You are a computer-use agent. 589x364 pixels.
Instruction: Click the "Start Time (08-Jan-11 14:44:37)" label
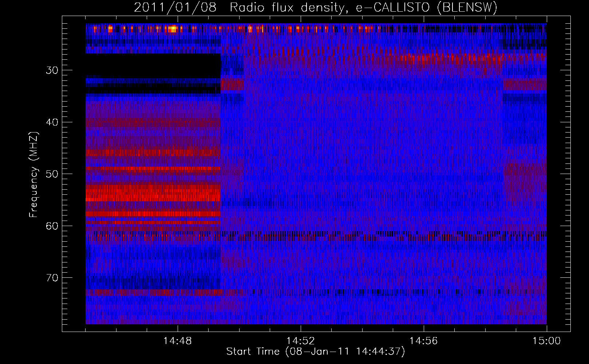coord(316,352)
